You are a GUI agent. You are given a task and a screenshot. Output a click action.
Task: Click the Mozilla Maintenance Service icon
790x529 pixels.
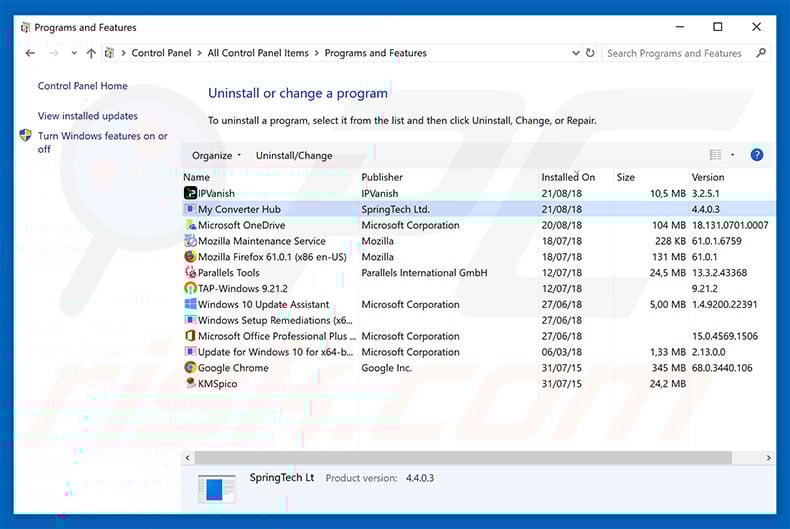tap(190, 240)
